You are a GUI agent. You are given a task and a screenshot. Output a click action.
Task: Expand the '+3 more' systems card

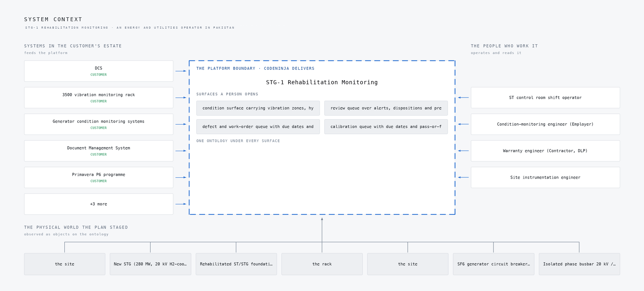click(x=99, y=204)
